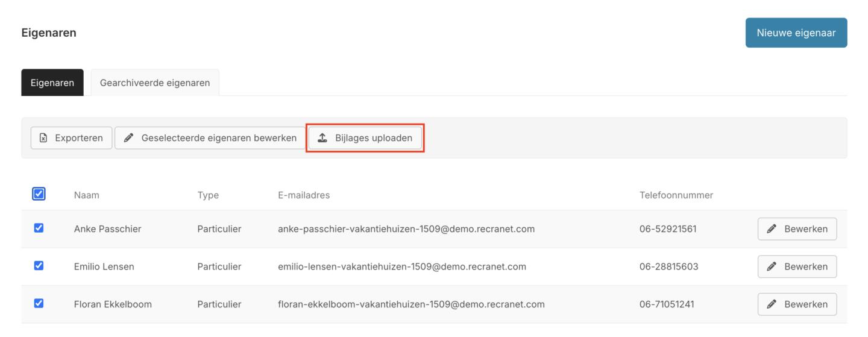This screenshot has height=337, width=868.
Task: Click pencil icon in Emilio Lensen's row
Action: coord(772,266)
